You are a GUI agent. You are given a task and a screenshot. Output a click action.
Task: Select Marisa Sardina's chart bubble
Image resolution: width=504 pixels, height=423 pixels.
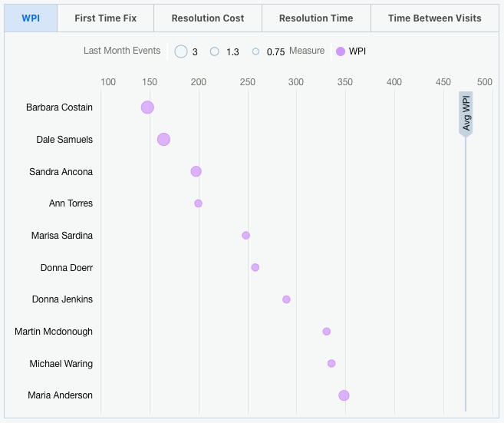click(246, 235)
